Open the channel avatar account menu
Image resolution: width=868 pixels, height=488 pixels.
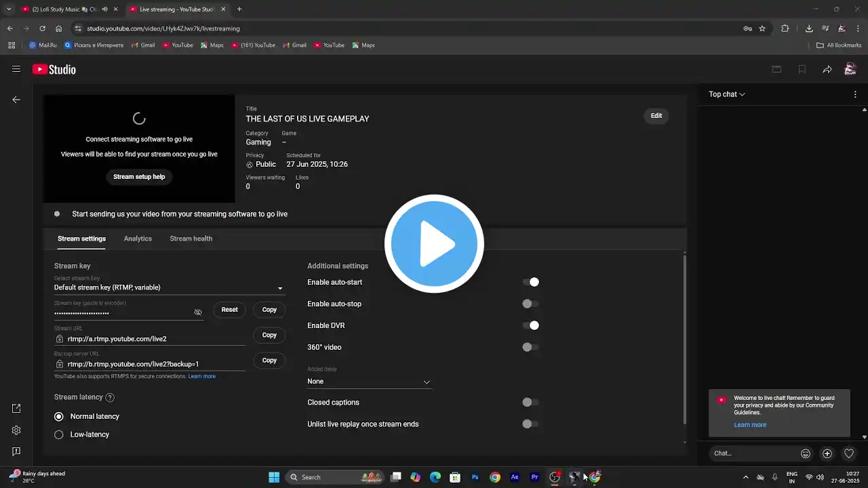pyautogui.click(x=850, y=69)
